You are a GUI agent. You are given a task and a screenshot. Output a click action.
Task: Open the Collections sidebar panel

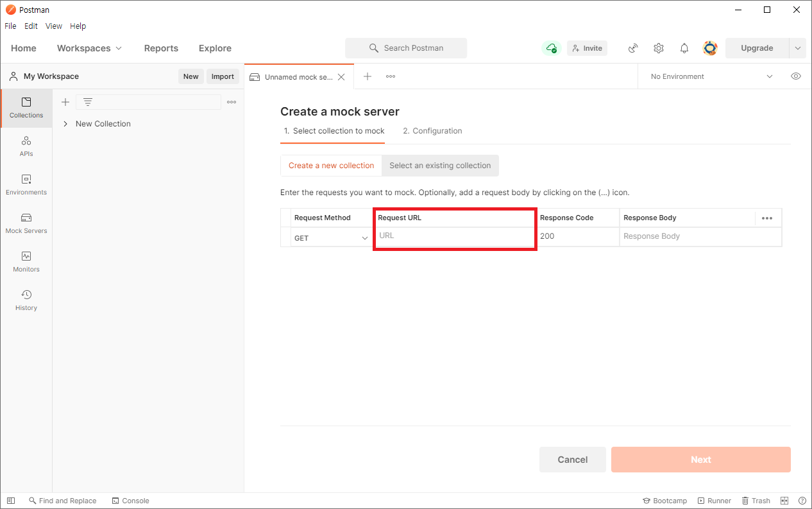26,108
